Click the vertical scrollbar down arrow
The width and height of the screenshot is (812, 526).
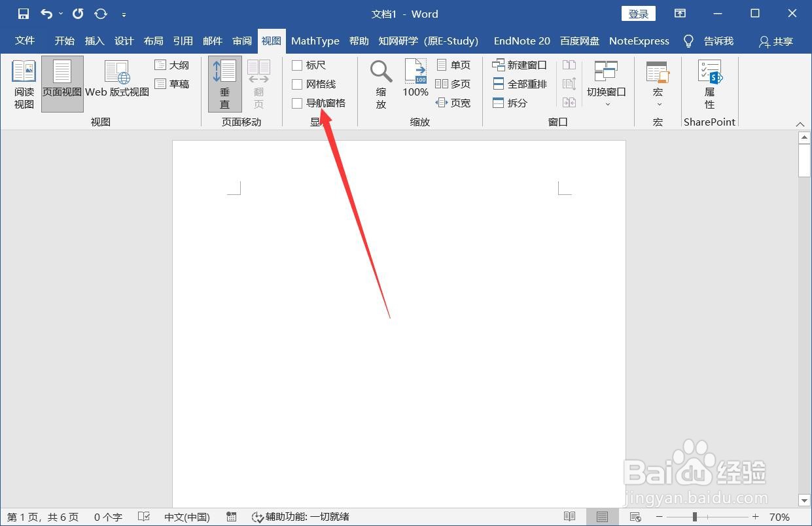click(x=805, y=500)
